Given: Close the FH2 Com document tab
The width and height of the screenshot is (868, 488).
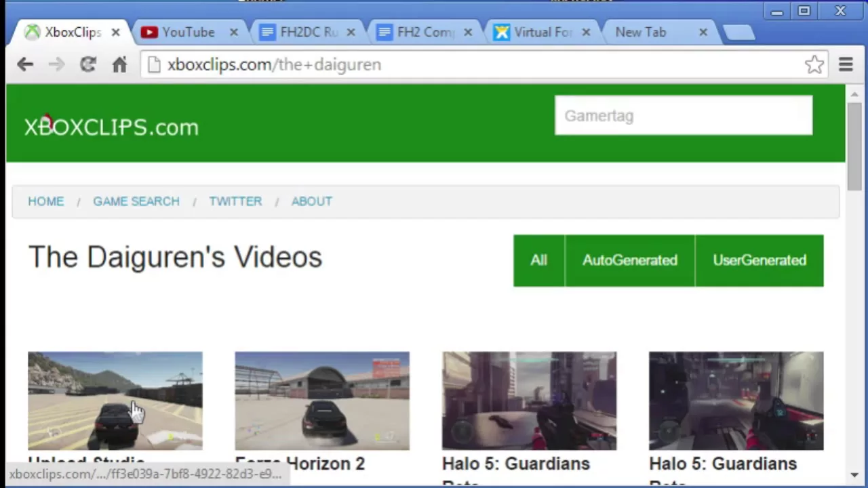Looking at the screenshot, I should coord(468,32).
